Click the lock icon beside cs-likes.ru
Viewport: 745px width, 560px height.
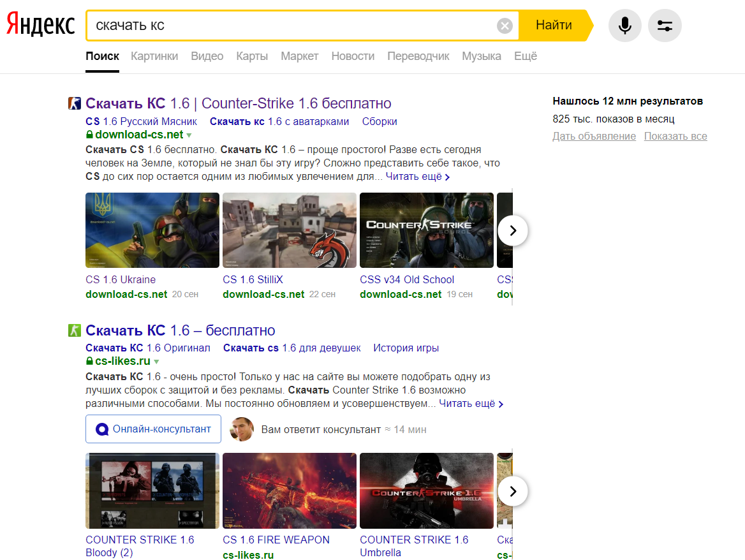(89, 361)
